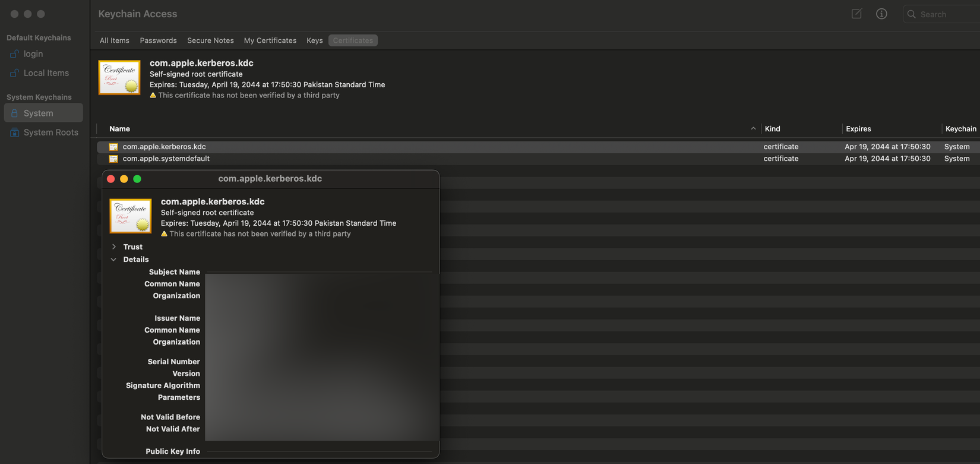This screenshot has height=464, width=980.
Task: Sort by the Name column header
Action: click(x=119, y=129)
